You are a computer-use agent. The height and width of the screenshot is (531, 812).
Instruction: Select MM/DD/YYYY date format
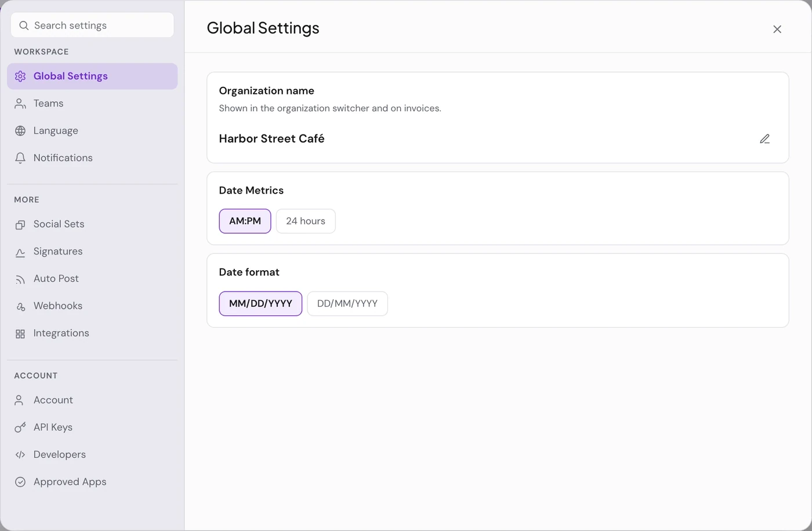(260, 303)
